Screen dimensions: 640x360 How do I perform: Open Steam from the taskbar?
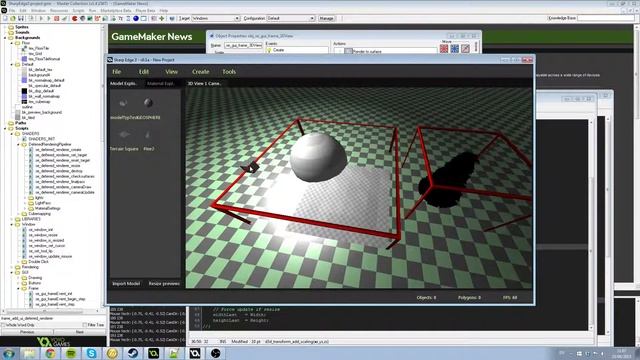(133, 353)
